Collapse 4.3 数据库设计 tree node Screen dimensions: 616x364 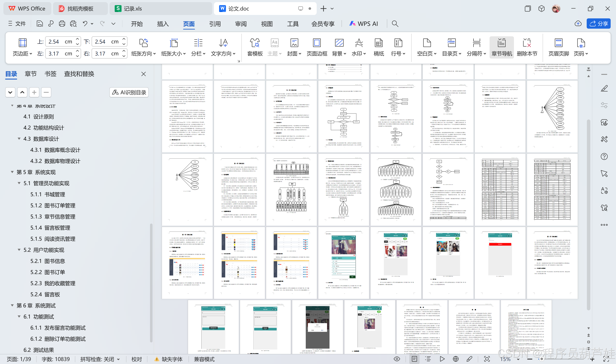(x=19, y=139)
